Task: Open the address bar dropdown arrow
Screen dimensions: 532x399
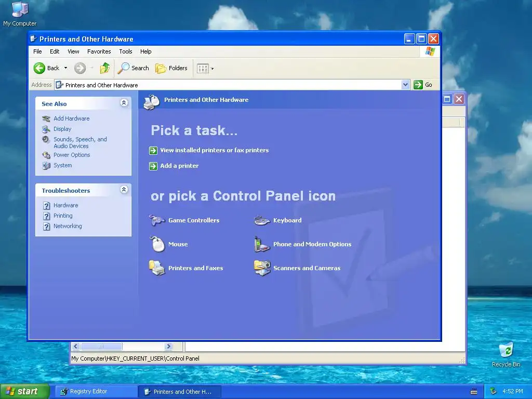Action: (405, 85)
